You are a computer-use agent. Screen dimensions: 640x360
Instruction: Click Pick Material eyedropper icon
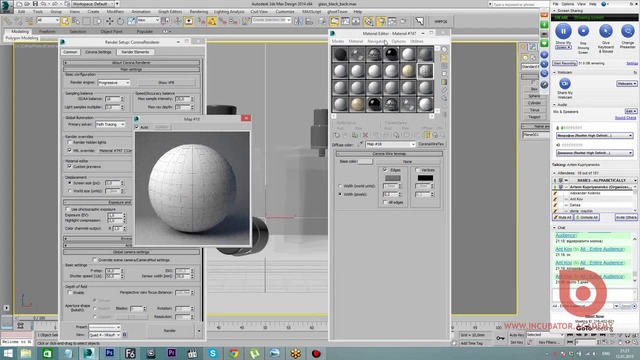point(360,144)
